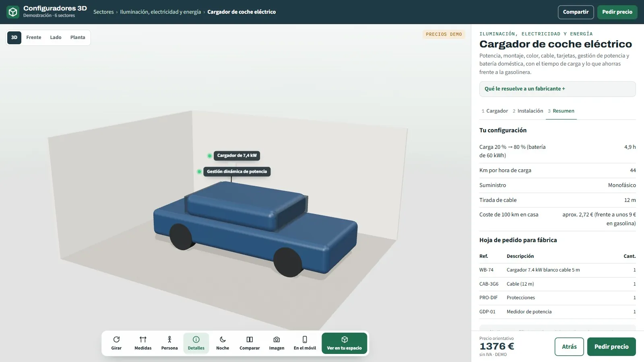Click the 'WB-74' reference cell
Screen dimensions: 644x362
coord(486,270)
